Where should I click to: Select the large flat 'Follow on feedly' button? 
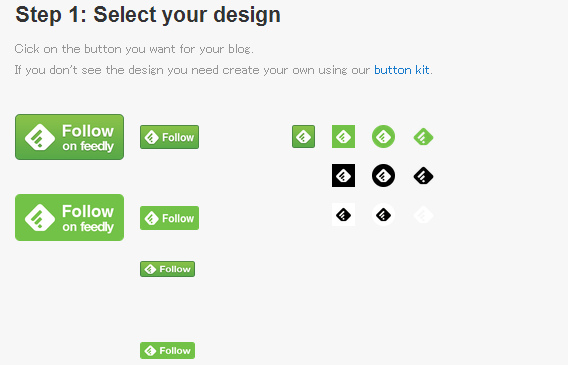pyautogui.click(x=70, y=218)
